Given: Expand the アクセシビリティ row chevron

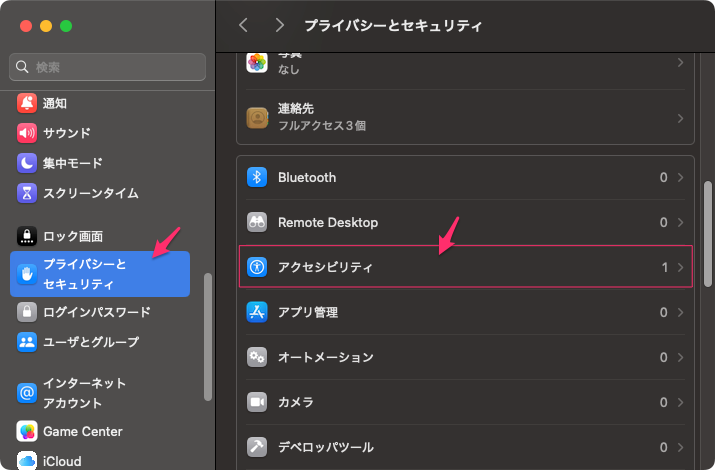Looking at the screenshot, I should pos(680,267).
